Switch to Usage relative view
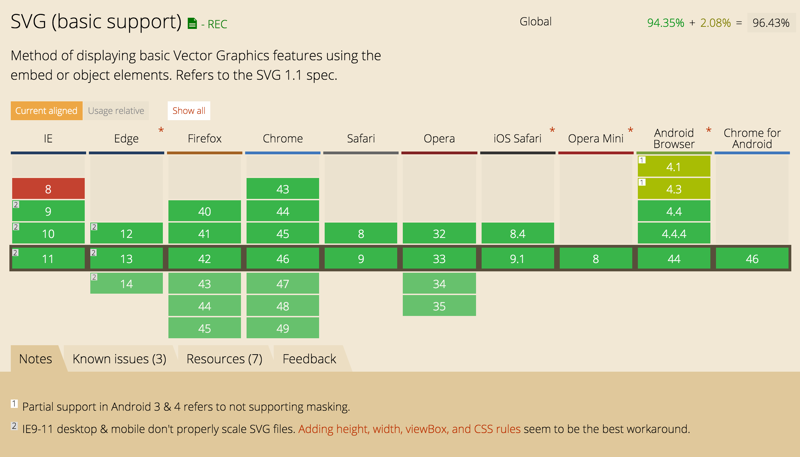This screenshot has height=457, width=800. coord(116,111)
